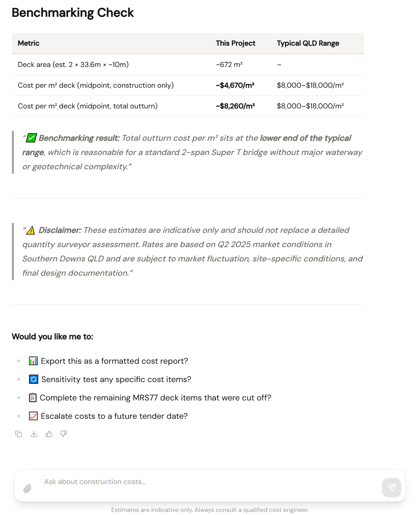Screen dimensions: 420x515
Task: Copy the response with the copy icon
Action: pyautogui.click(x=19, y=434)
